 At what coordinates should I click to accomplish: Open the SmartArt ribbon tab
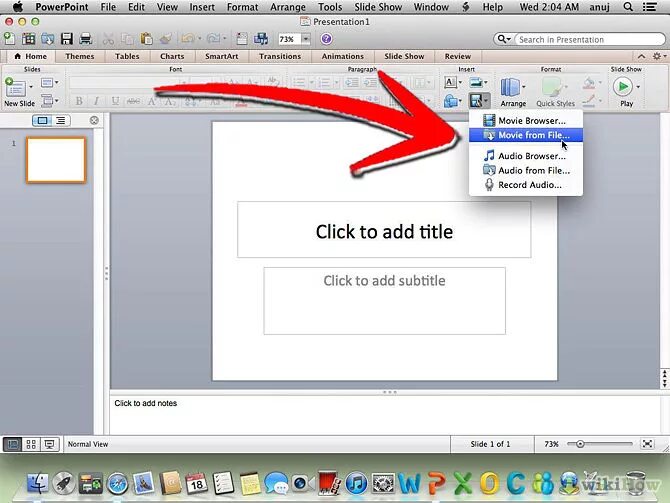click(221, 56)
